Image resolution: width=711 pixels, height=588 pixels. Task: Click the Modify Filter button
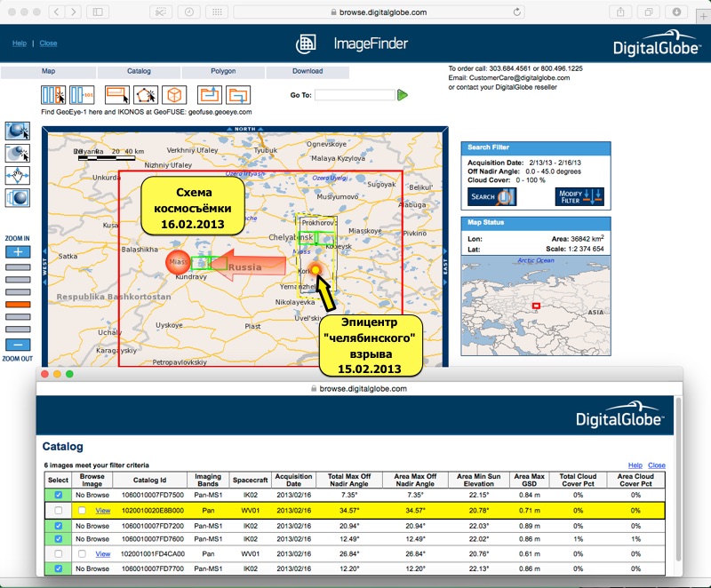(579, 196)
